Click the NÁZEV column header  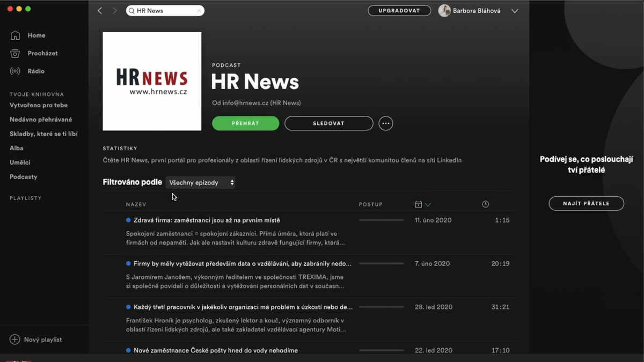coord(136,204)
